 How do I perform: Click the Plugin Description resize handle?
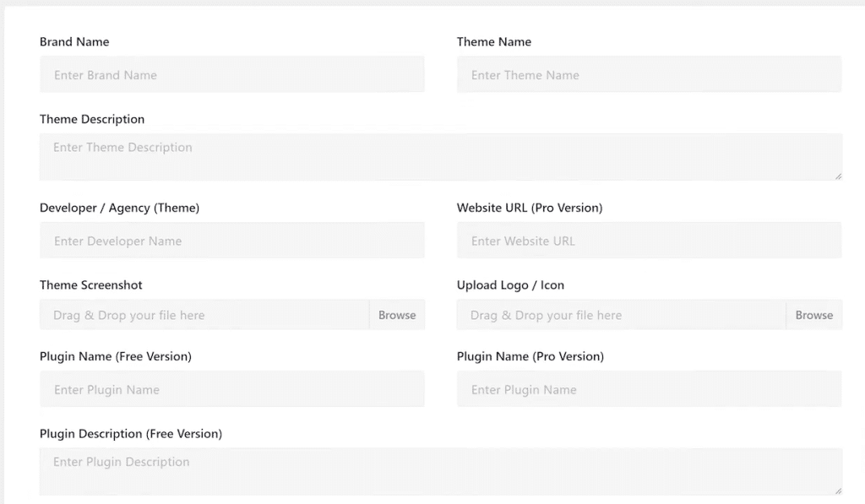[838, 490]
